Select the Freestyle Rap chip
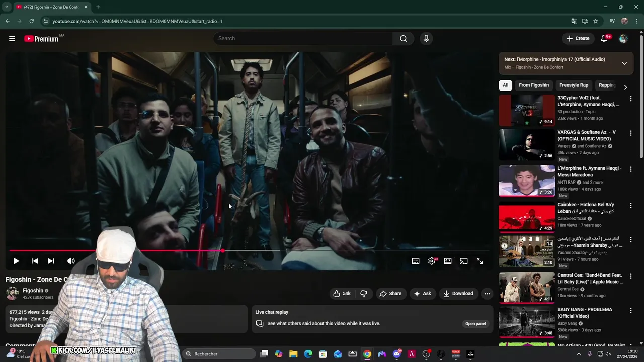Image resolution: width=644 pixels, height=362 pixels. coord(574,85)
